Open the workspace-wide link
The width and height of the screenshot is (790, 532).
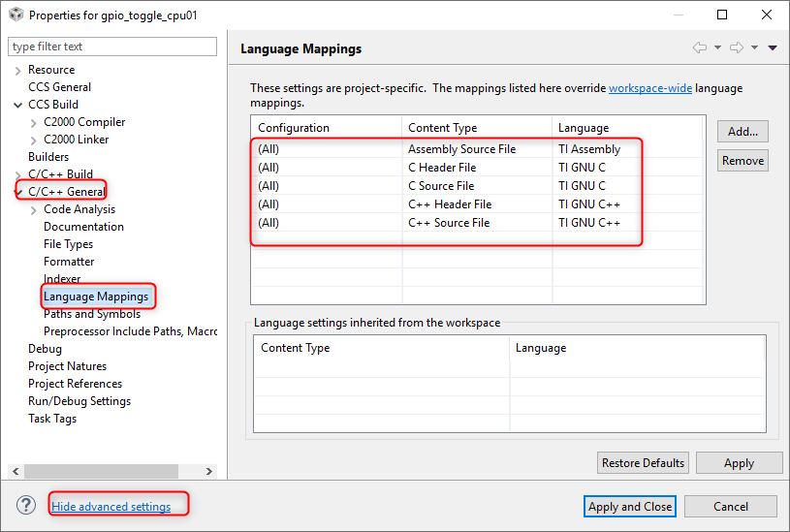(650, 88)
